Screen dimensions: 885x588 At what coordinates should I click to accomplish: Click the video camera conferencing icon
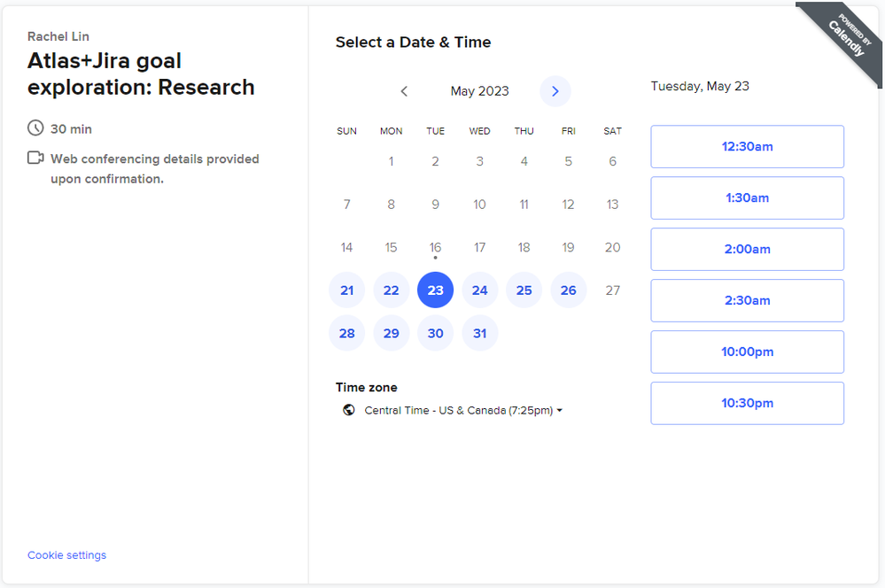click(x=35, y=158)
